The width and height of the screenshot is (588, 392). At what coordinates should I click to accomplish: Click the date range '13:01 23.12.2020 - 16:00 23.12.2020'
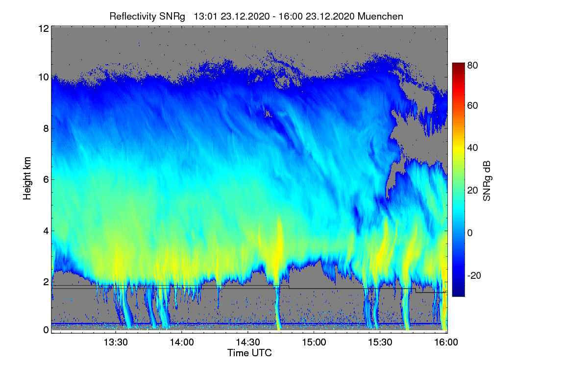(274, 16)
